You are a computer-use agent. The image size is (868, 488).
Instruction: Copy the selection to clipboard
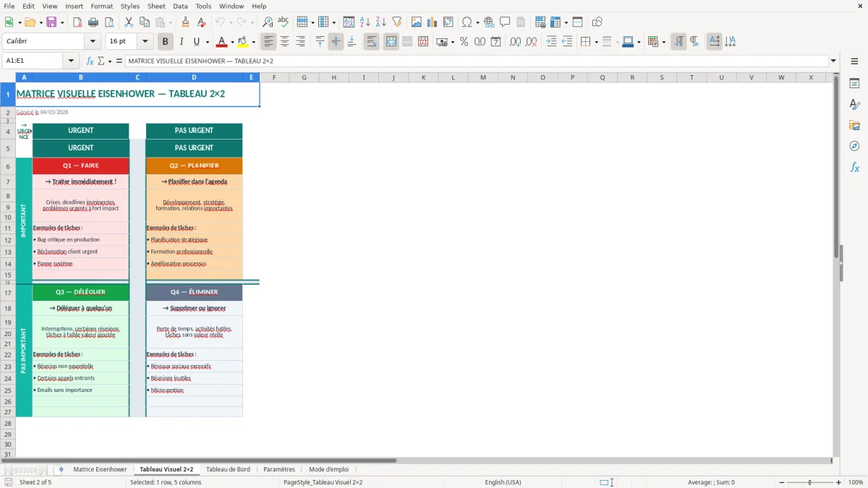point(145,22)
